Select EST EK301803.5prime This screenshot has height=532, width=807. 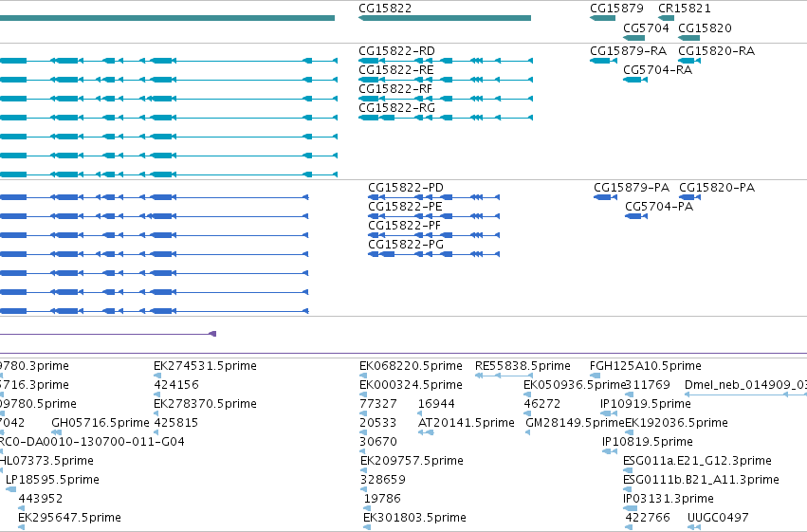pos(414,518)
